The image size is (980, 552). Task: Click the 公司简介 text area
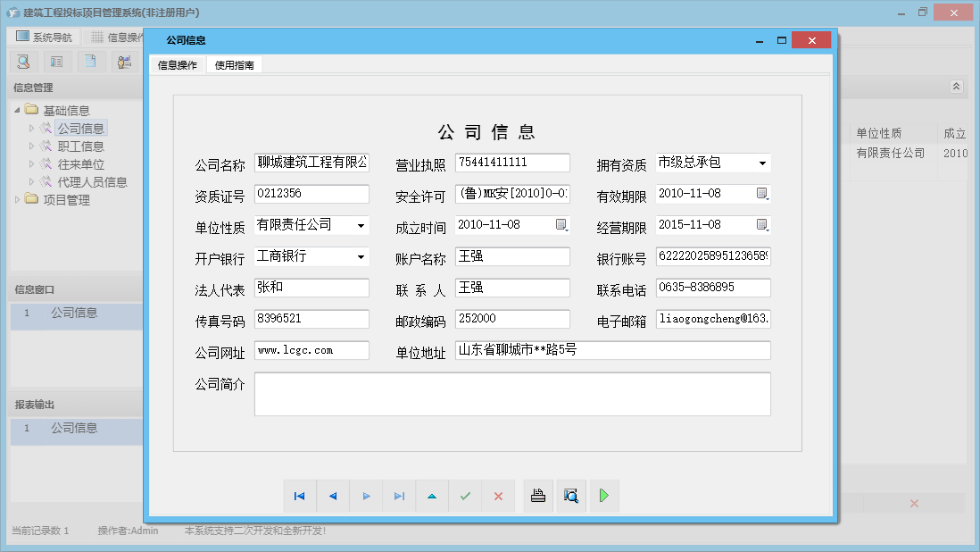coord(512,394)
